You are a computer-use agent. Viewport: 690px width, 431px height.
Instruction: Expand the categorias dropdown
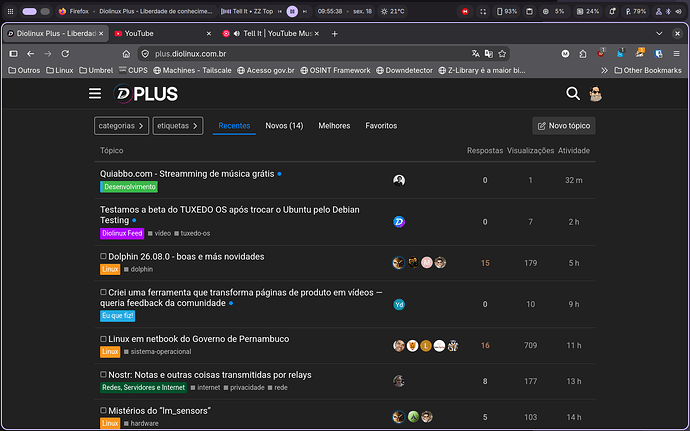tap(121, 126)
